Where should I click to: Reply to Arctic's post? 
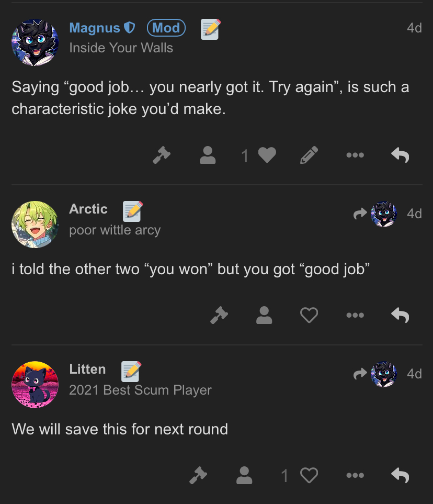400,315
